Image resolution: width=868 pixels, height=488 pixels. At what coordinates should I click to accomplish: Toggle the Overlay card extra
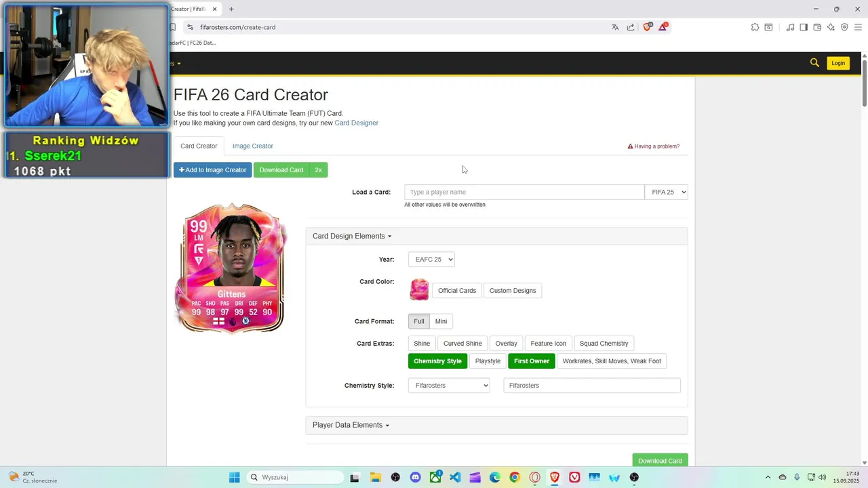tap(506, 344)
